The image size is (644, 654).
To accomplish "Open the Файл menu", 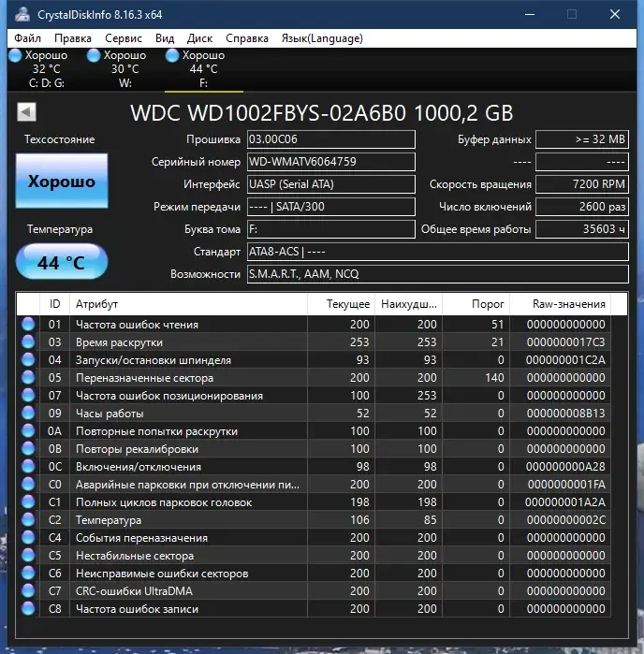I will (27, 38).
